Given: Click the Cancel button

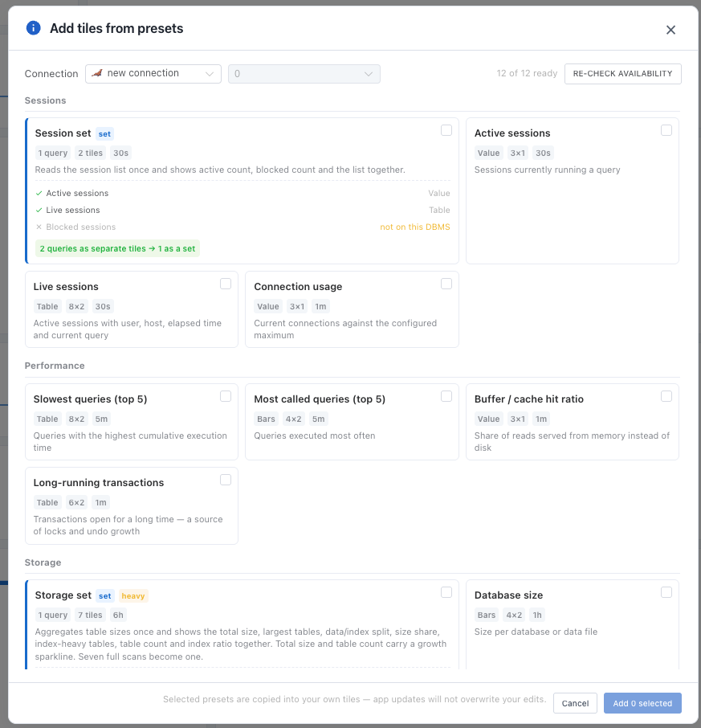Looking at the screenshot, I should coord(575,703).
